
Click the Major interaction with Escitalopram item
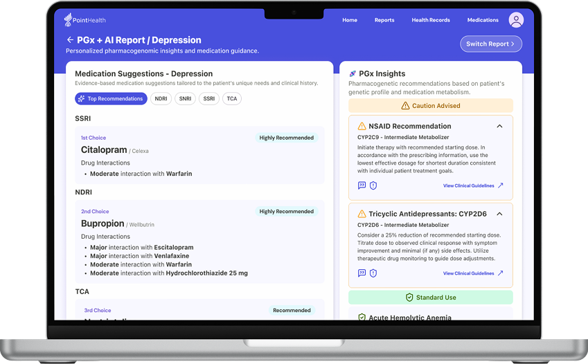tap(142, 248)
